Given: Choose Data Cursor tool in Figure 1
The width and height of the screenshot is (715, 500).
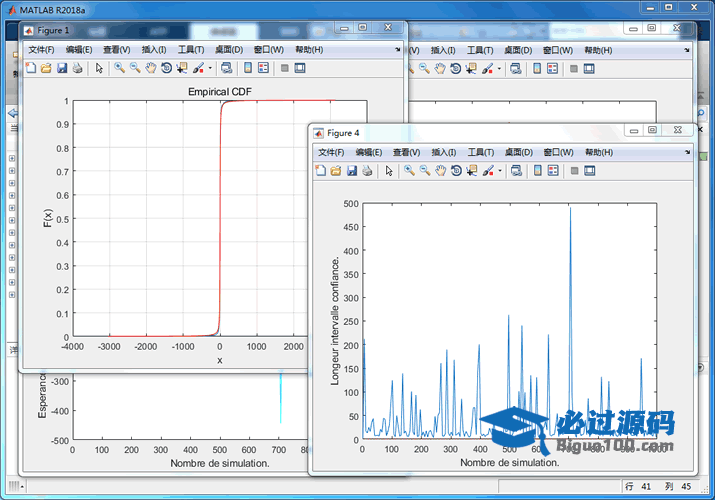Looking at the screenshot, I should [182, 68].
